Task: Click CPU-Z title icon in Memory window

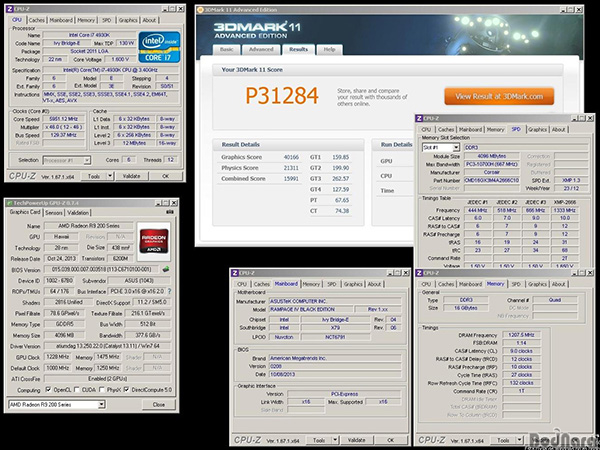Action: [419, 273]
